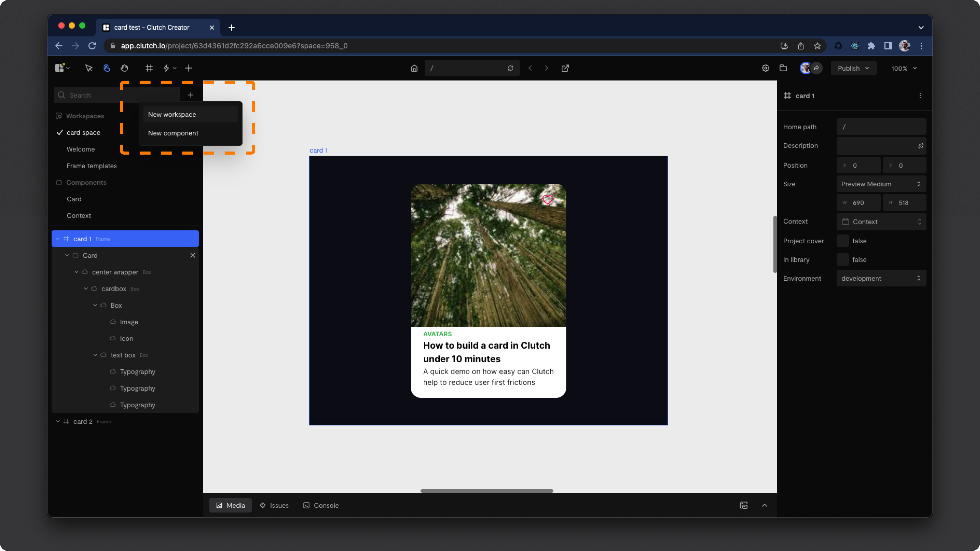The width and height of the screenshot is (980, 551).
Task: Toggle the Project cover checkbox
Action: pyautogui.click(x=843, y=241)
